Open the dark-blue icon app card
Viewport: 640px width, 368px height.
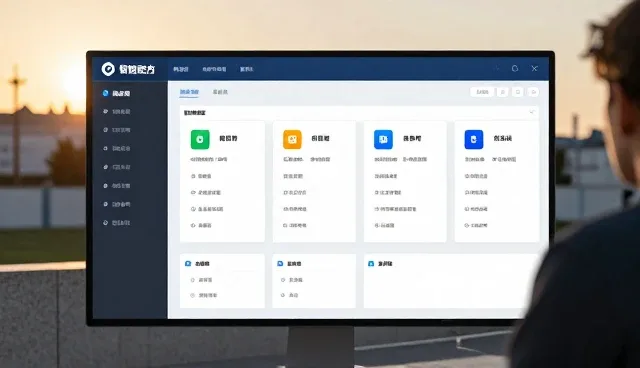pyautogui.click(x=497, y=181)
